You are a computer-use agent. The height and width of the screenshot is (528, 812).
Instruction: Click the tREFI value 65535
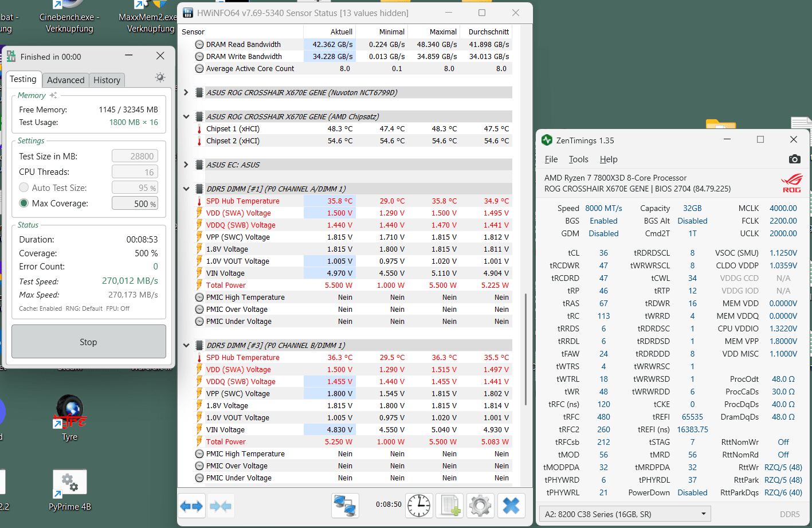click(x=692, y=417)
